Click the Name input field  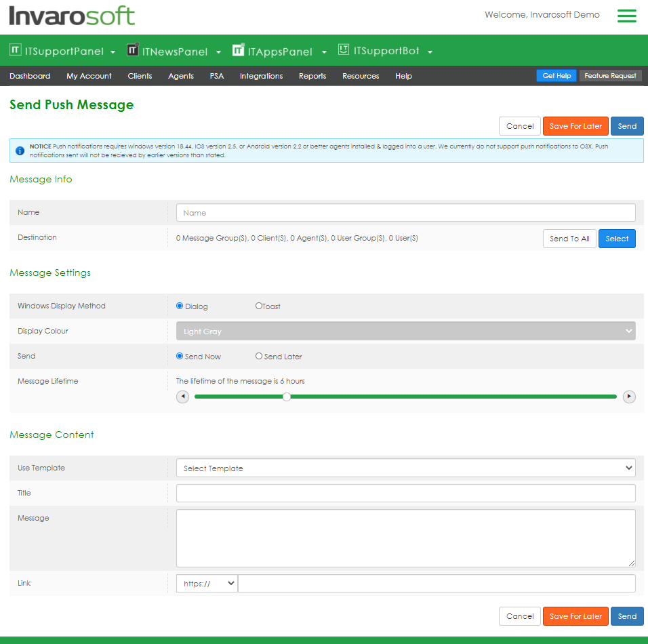(405, 213)
